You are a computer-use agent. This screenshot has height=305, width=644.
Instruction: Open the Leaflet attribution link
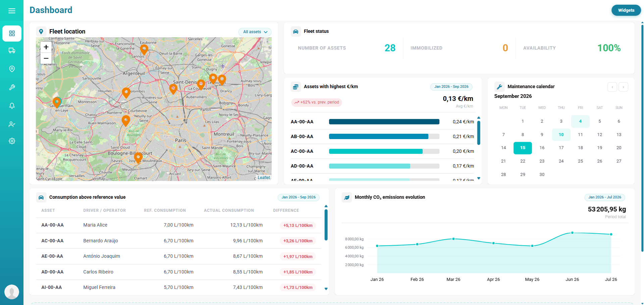264,178
